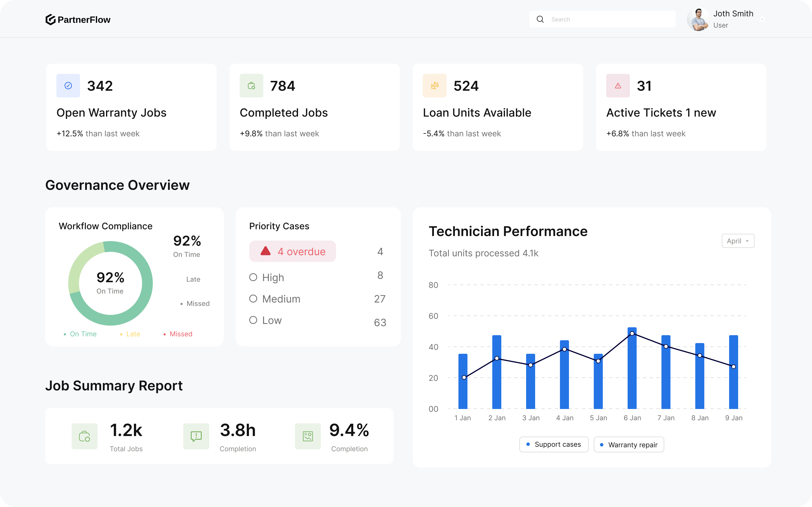Screen dimensions: 812x507
Task: Select the Low priority radio button
Action: point(253,320)
